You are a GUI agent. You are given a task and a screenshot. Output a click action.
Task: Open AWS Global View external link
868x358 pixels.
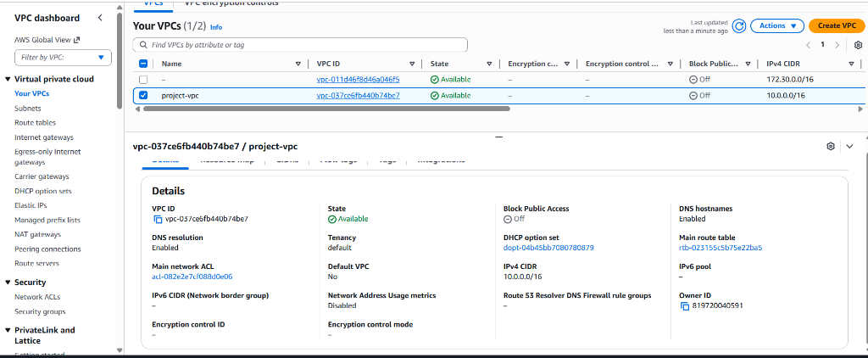click(47, 40)
